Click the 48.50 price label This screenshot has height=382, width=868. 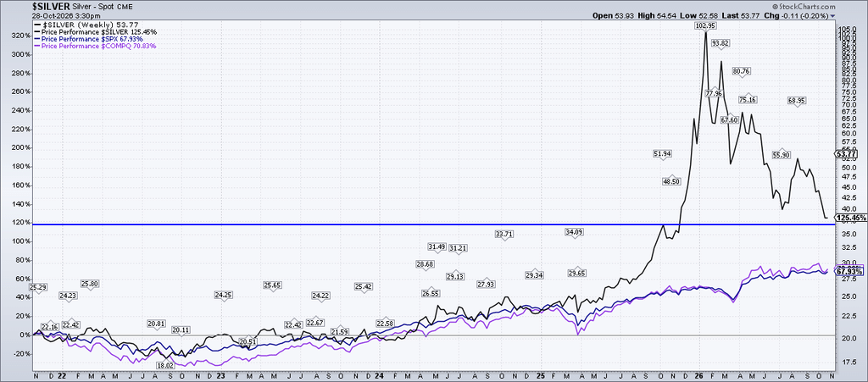pos(670,181)
